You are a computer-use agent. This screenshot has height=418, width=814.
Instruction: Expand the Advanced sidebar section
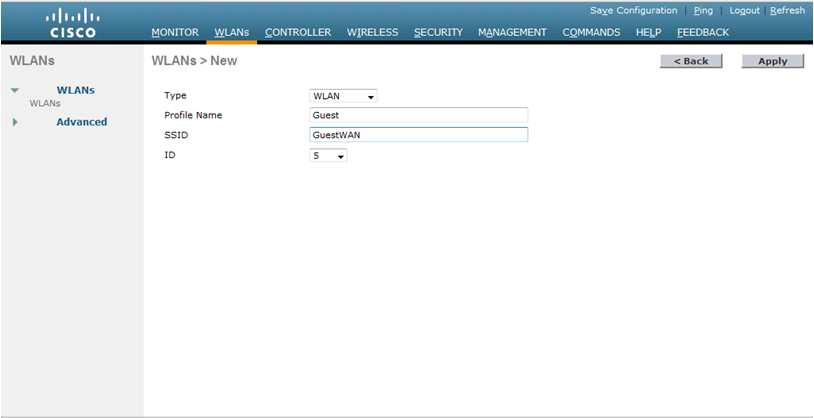pyautogui.click(x=81, y=122)
